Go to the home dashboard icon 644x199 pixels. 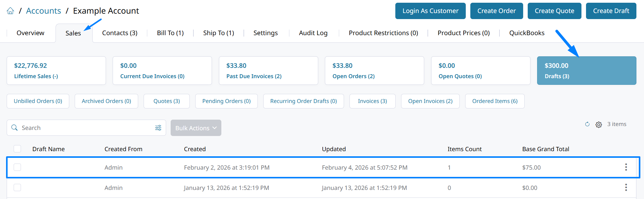coord(10,11)
